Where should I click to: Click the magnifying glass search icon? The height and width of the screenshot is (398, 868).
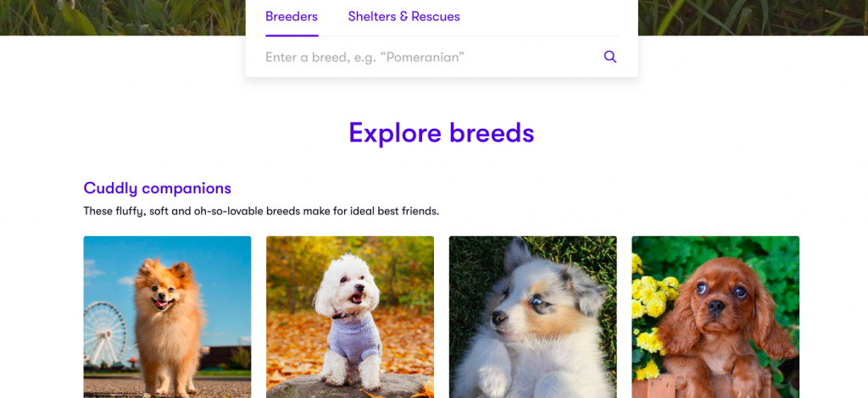tap(610, 57)
